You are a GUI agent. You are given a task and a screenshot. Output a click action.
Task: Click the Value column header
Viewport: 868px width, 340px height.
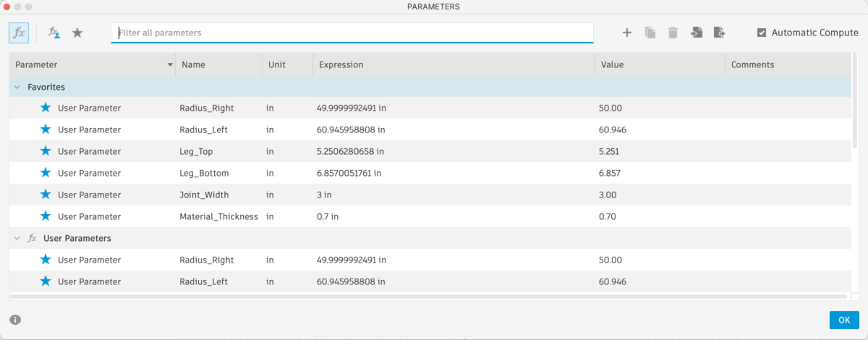(660, 64)
